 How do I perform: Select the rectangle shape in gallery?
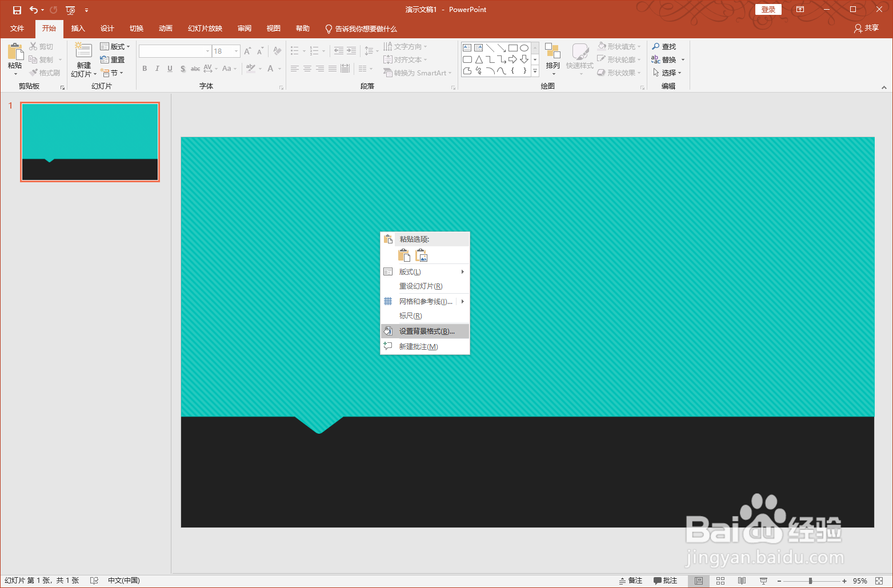[x=512, y=48]
